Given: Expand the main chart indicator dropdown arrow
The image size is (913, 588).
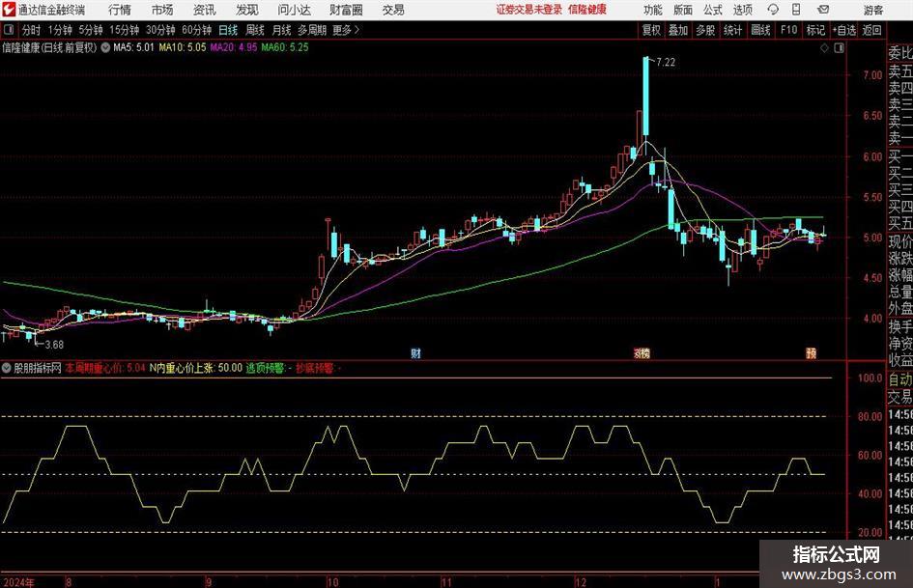Looking at the screenshot, I should point(105,47).
